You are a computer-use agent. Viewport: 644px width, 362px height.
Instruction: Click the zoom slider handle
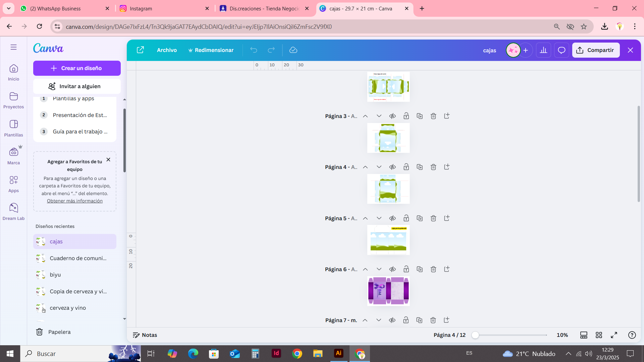pos(475,335)
